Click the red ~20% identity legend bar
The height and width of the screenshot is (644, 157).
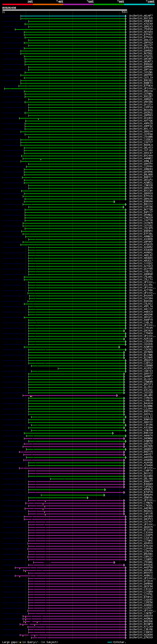[x=18, y=4]
